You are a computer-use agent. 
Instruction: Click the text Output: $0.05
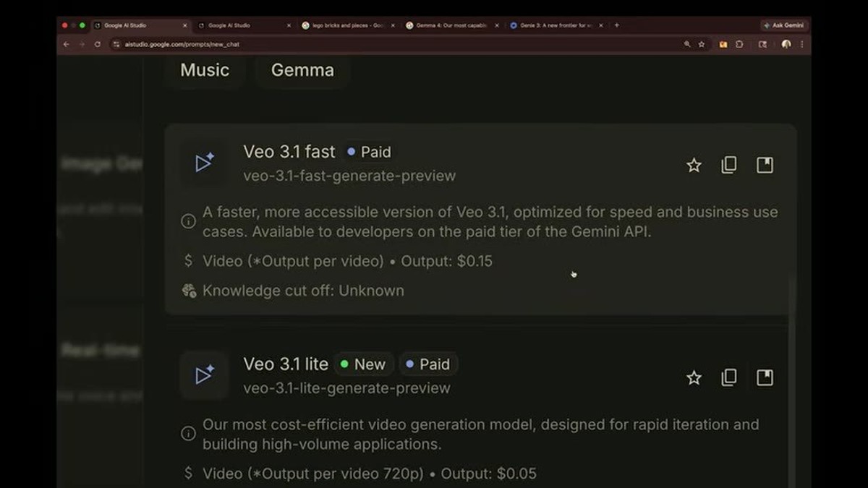488,474
